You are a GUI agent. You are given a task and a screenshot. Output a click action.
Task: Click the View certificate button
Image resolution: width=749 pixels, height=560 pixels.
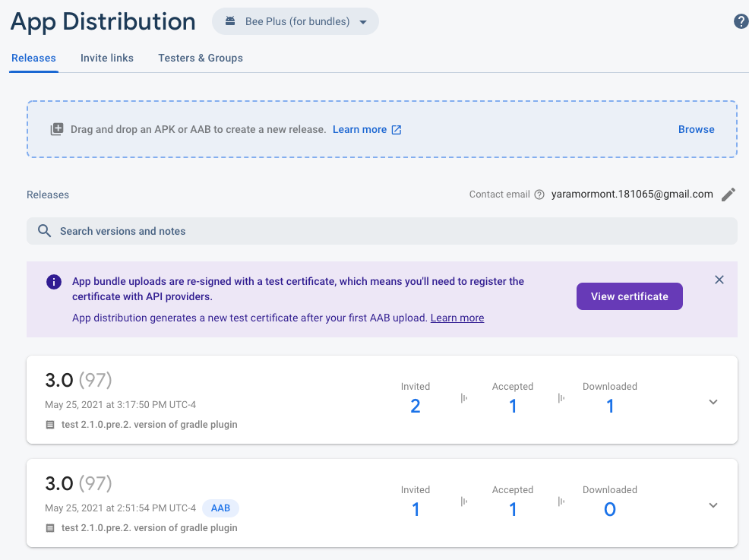coord(629,296)
